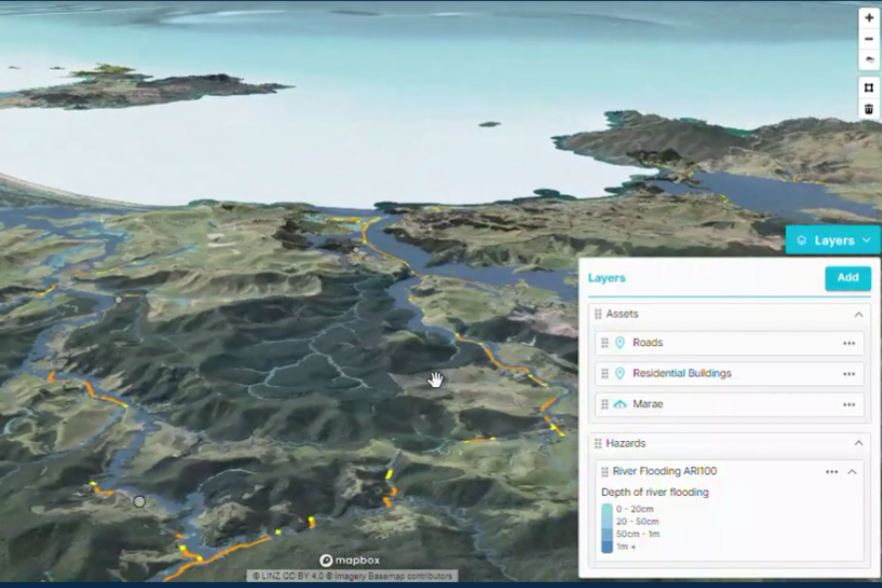882x588 pixels.
Task: Collapse the Hazards group
Action: coord(858,444)
